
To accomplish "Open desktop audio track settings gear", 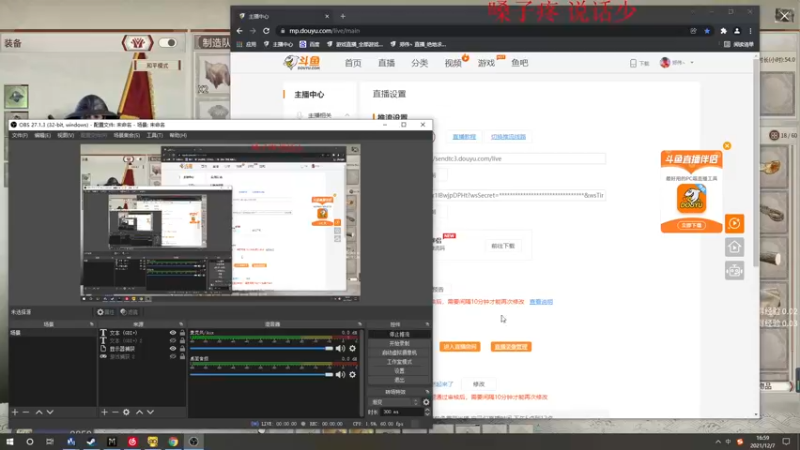I will click(353, 374).
